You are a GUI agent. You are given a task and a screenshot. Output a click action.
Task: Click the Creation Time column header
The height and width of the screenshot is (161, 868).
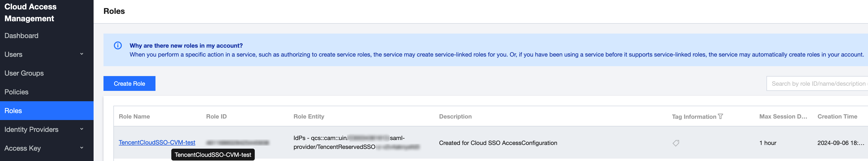(837, 116)
